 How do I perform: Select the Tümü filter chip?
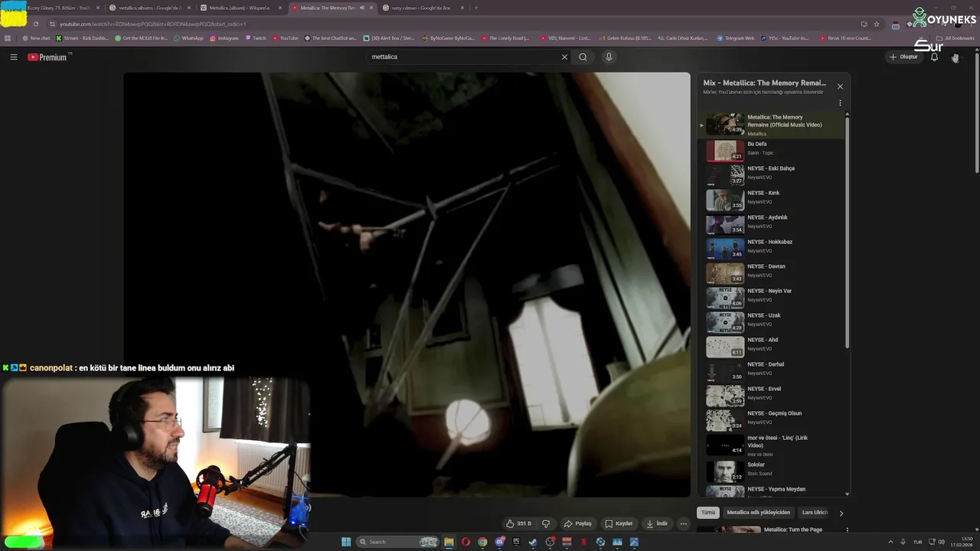pos(708,513)
